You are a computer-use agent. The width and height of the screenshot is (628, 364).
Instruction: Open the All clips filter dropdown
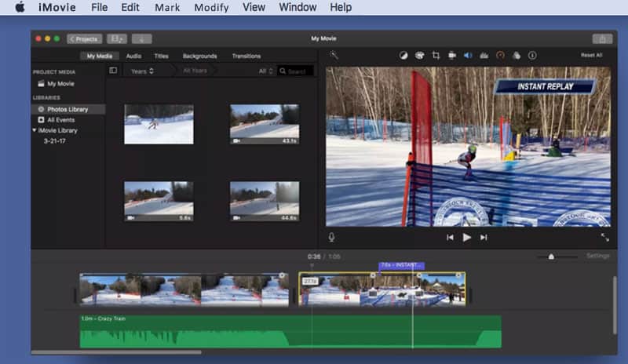click(x=265, y=71)
